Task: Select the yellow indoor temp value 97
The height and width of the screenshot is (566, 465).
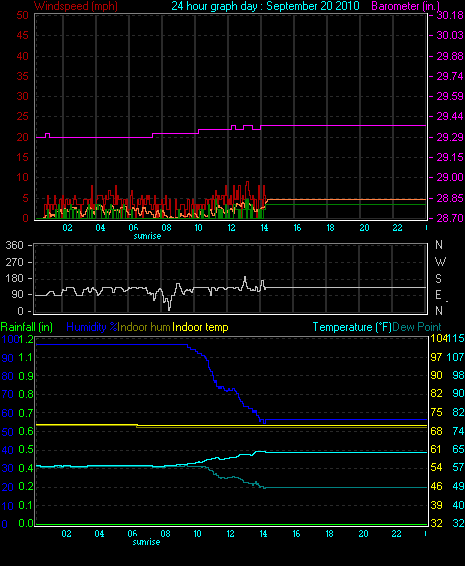Action: coord(436,357)
